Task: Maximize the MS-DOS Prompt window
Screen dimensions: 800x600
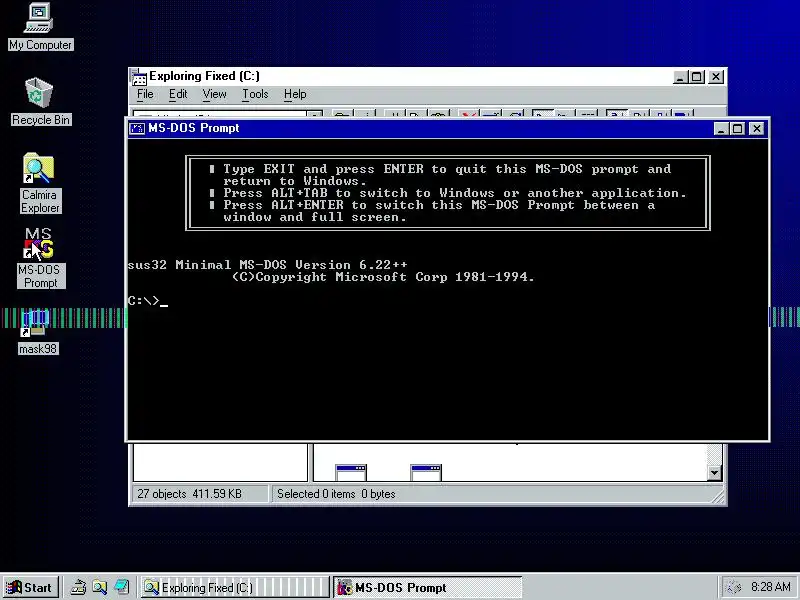Action: pos(737,129)
